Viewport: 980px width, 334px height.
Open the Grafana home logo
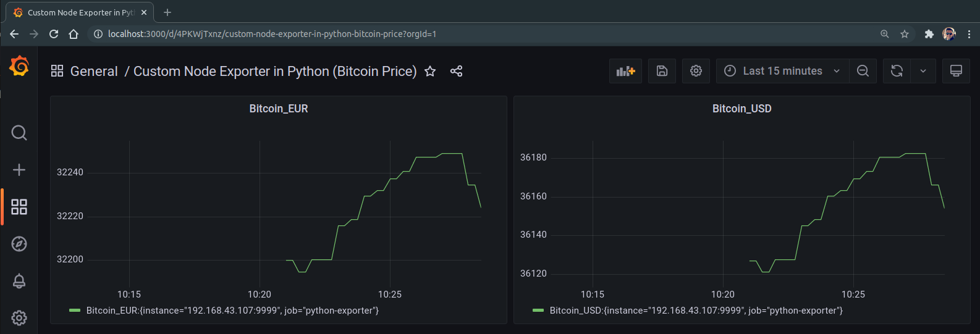click(19, 65)
